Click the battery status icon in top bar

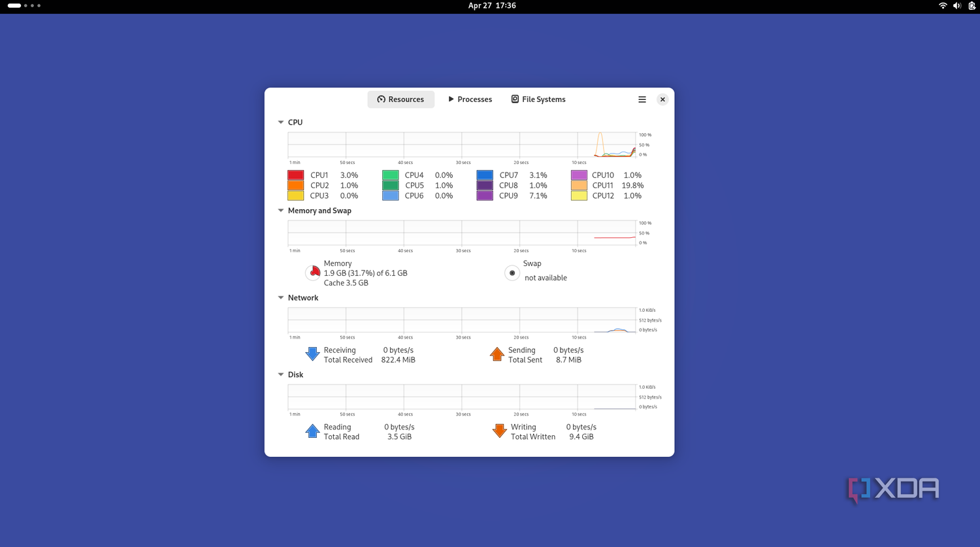(972, 6)
